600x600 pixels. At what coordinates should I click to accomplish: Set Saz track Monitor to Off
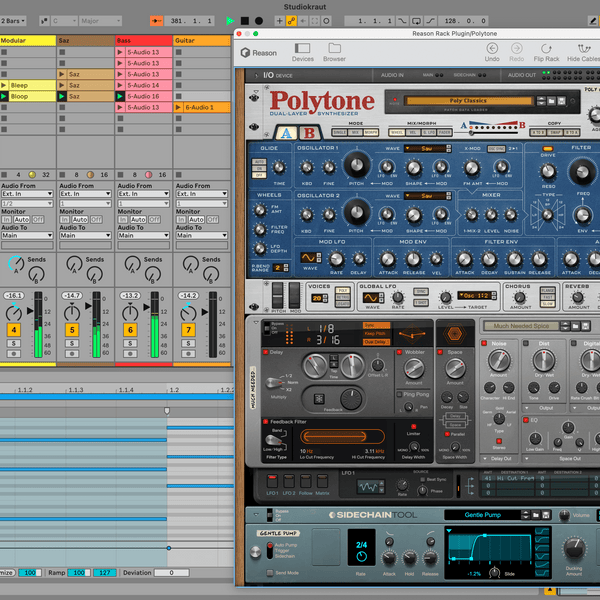[96, 220]
